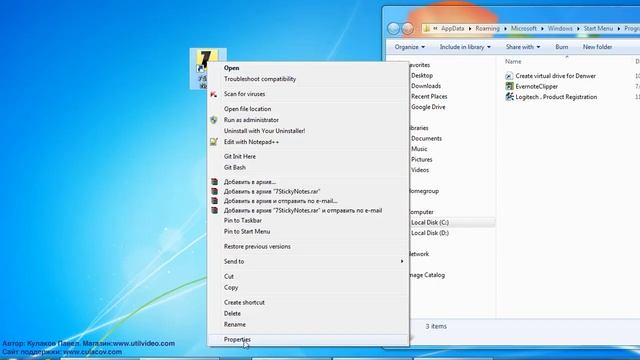Select Pin to Taskbar

pyautogui.click(x=242, y=220)
